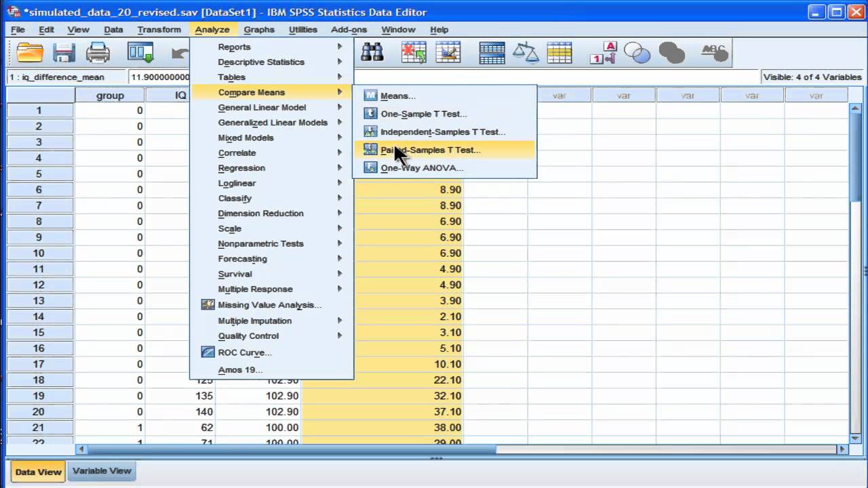The image size is (868, 488).
Task: Open the Survival submenu
Action: [x=272, y=274]
